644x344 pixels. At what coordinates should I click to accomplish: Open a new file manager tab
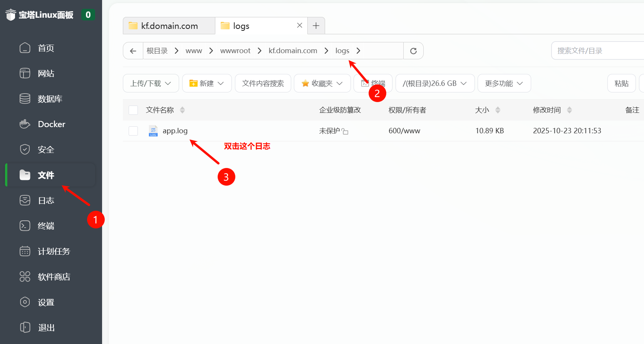[316, 26]
